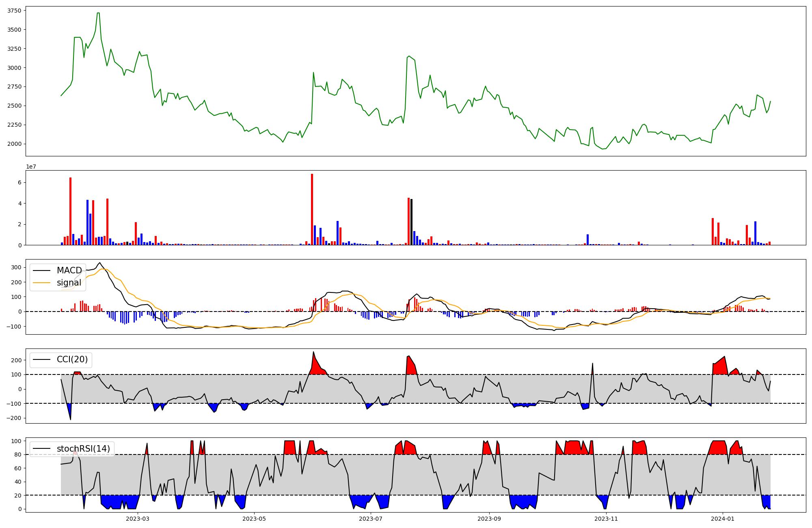Click the 2023-05 x-axis date label
The image size is (812, 528).
point(255,519)
